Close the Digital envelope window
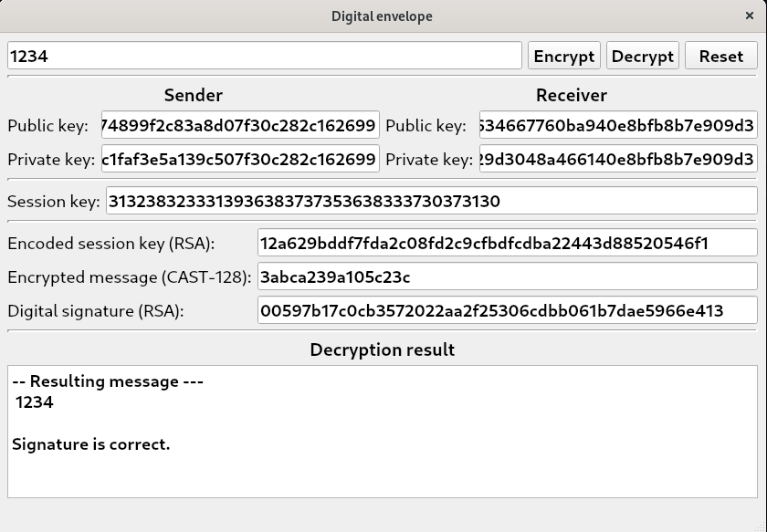Screen dimensions: 767x532 click(751, 16)
